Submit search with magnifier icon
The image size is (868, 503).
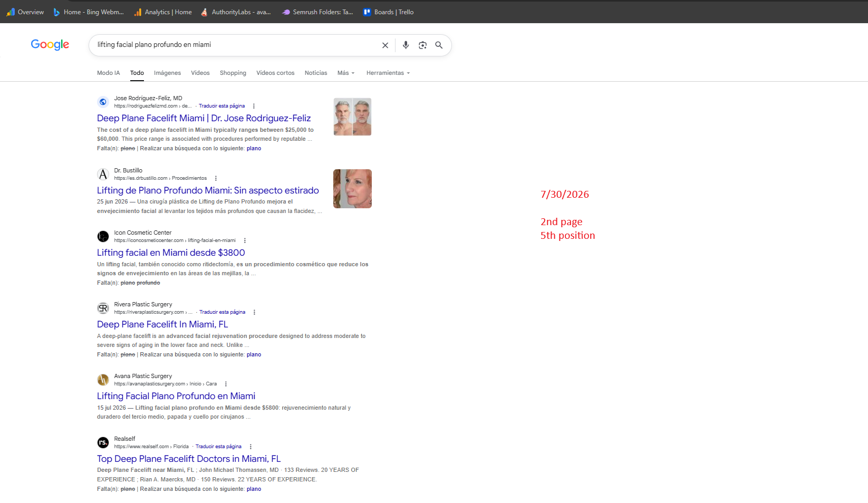[x=439, y=45]
